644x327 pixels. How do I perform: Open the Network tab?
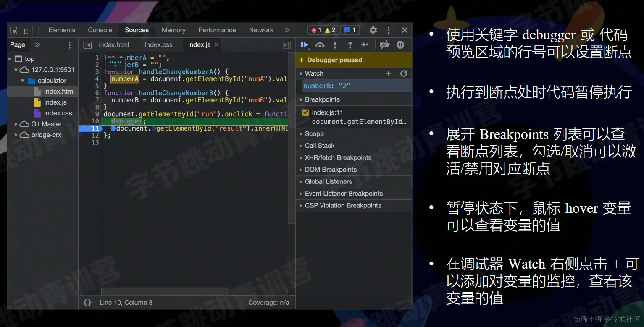[261, 30]
